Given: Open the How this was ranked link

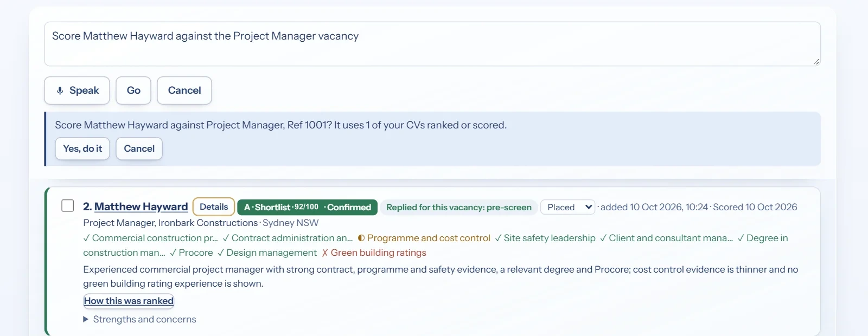Looking at the screenshot, I should pyautogui.click(x=129, y=301).
